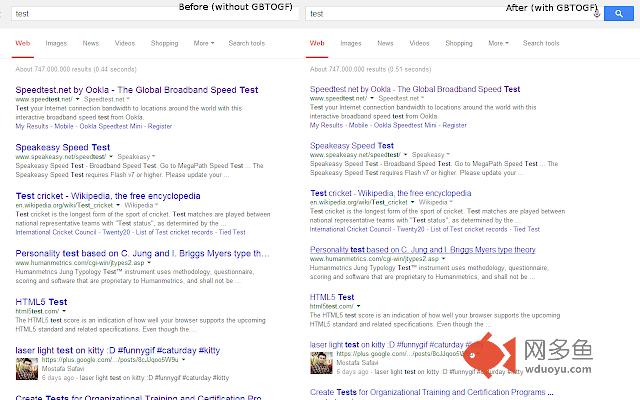This screenshot has height=400, width=640.
Task: Open Speedtest.net site dropdown in Before panel
Action: (107, 99)
